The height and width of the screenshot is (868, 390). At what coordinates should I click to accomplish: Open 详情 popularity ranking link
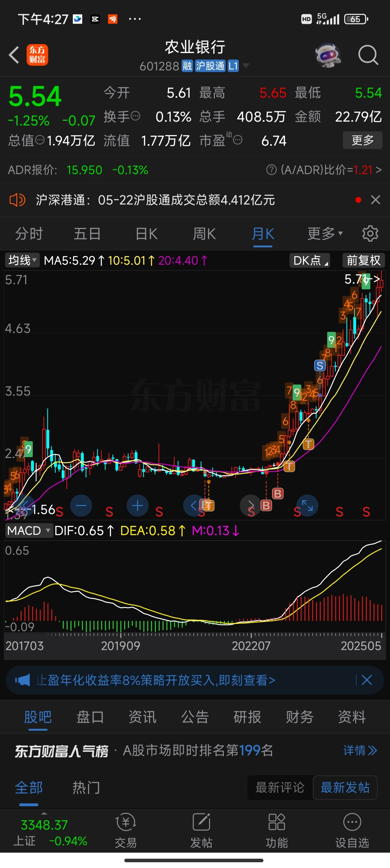360,751
